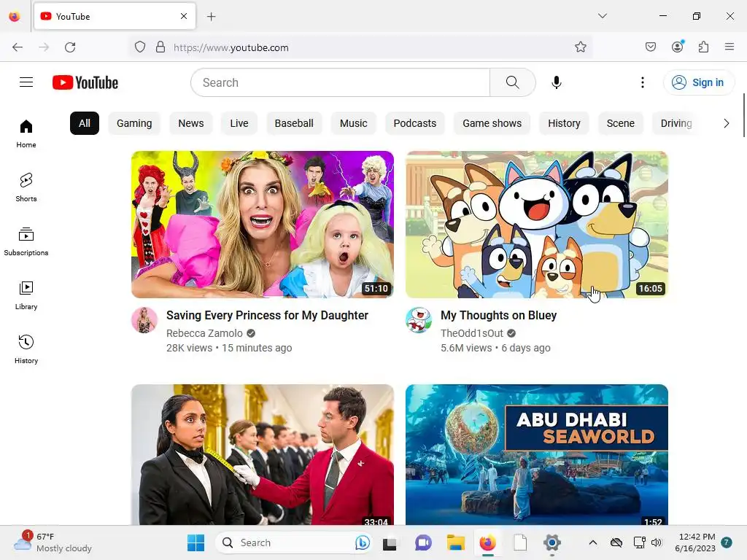The width and height of the screenshot is (747, 560).
Task: Click the search magnifier button
Action: point(513,82)
